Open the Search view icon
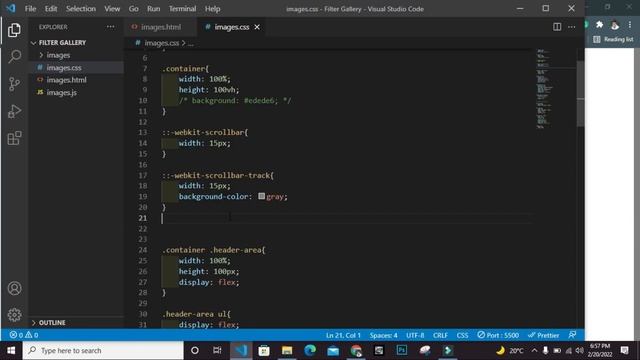640x360 pixels. (14, 56)
